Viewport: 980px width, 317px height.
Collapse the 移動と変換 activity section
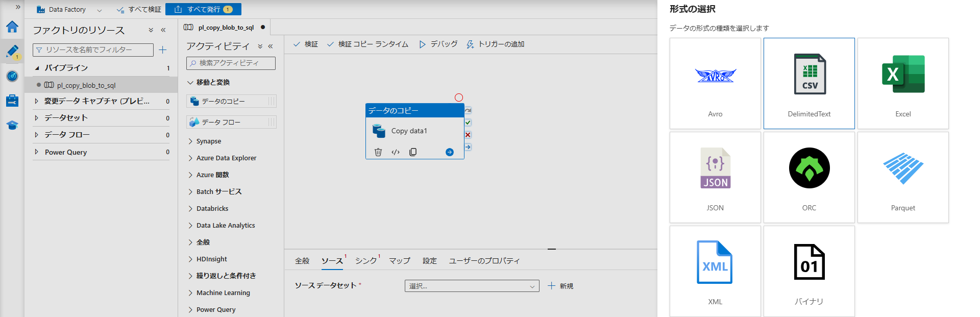click(x=190, y=82)
